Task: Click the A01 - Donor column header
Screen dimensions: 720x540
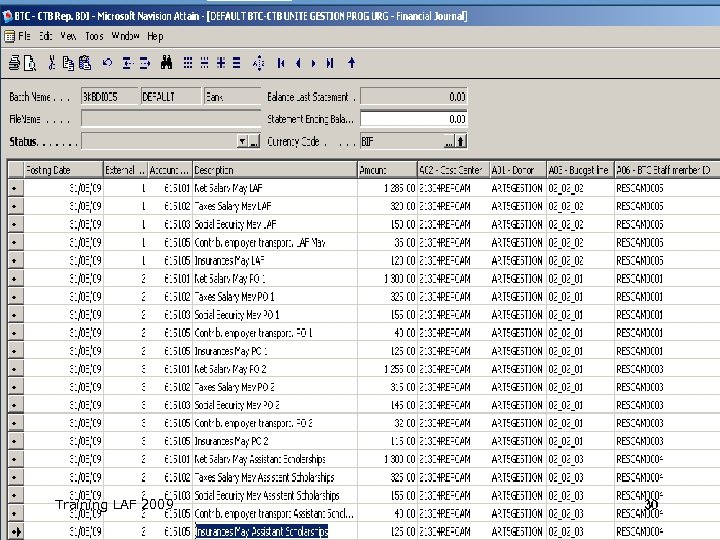Action: click(518, 170)
